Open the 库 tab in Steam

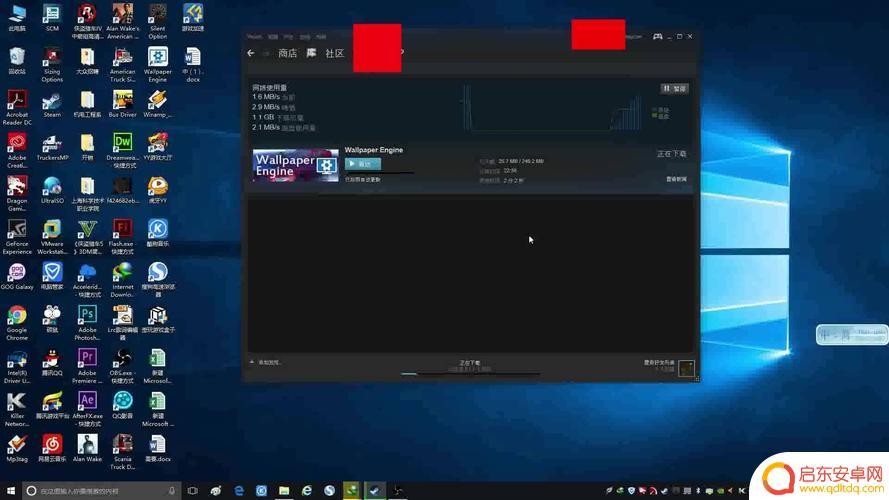311,53
